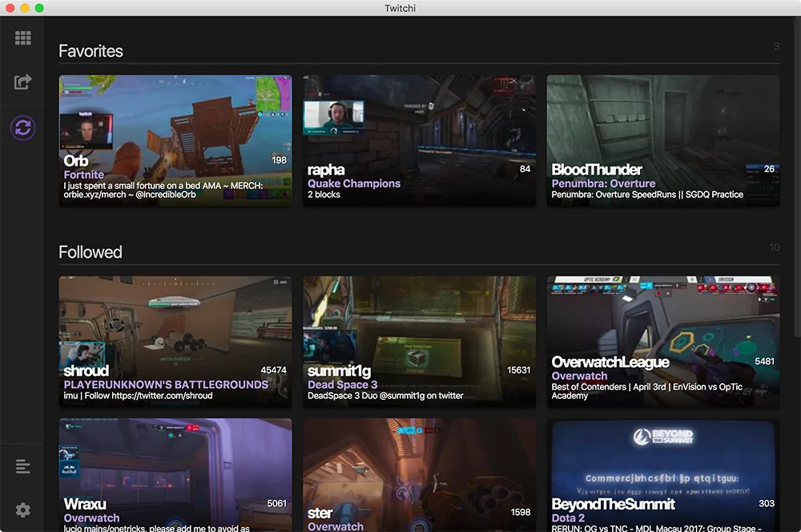Open Orb's Fortnite stream thumbnail

(x=175, y=120)
